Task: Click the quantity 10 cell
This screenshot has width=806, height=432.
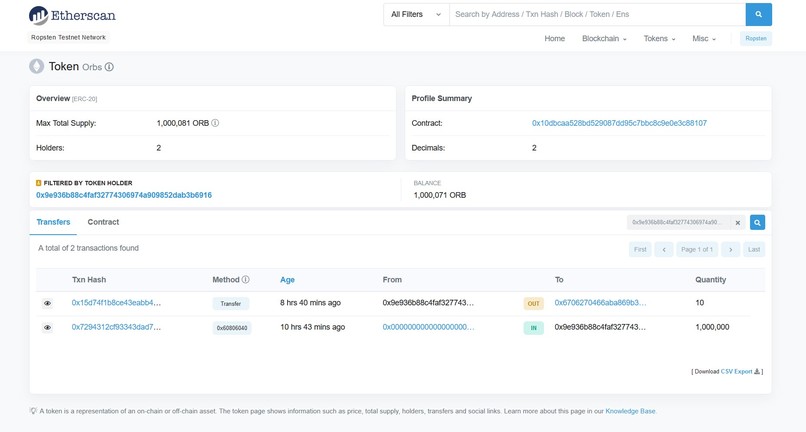Action: coord(700,302)
